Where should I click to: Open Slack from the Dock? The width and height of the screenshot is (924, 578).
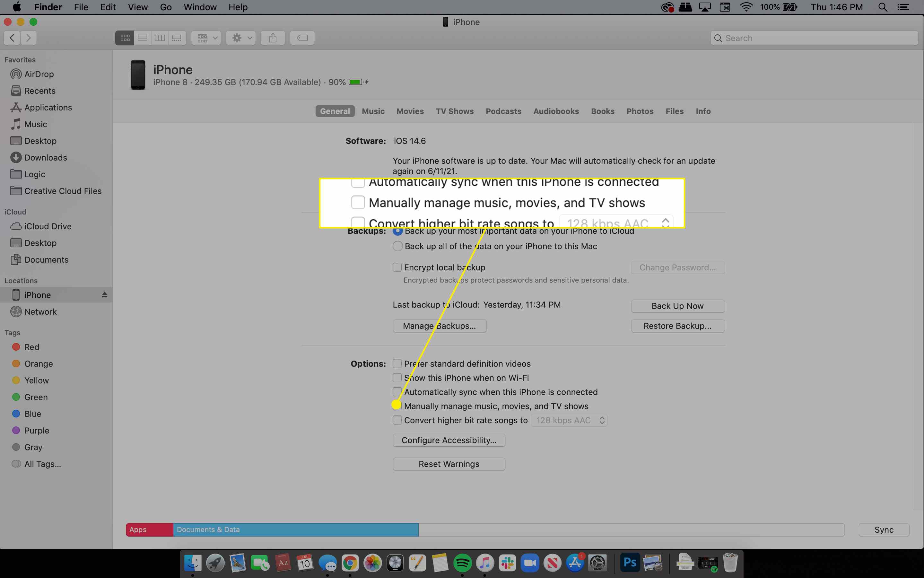click(x=508, y=563)
